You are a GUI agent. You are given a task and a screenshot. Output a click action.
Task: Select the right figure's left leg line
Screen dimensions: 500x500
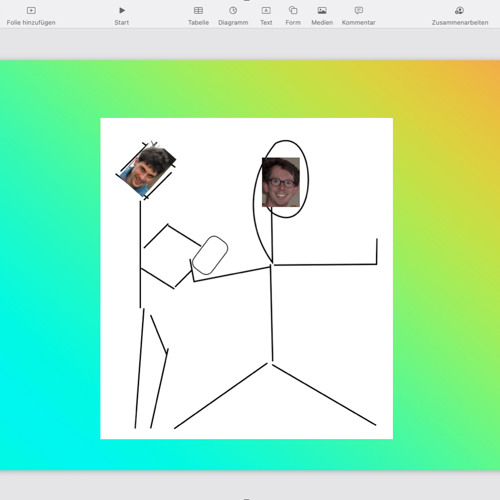point(221,396)
